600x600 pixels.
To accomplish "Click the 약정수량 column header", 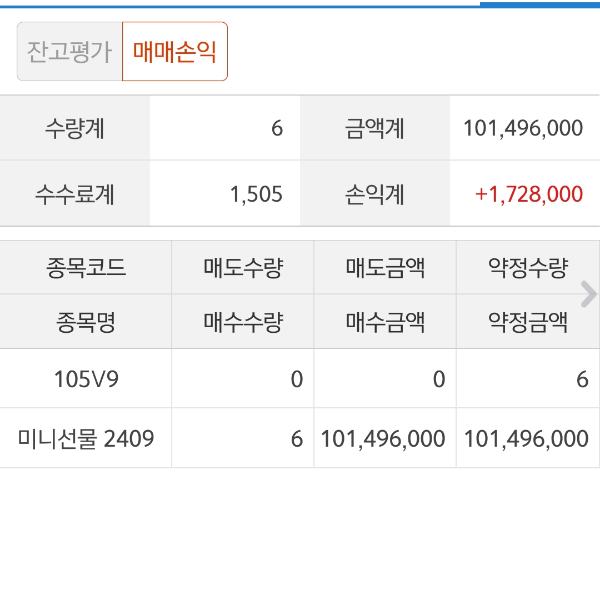I will point(527,268).
